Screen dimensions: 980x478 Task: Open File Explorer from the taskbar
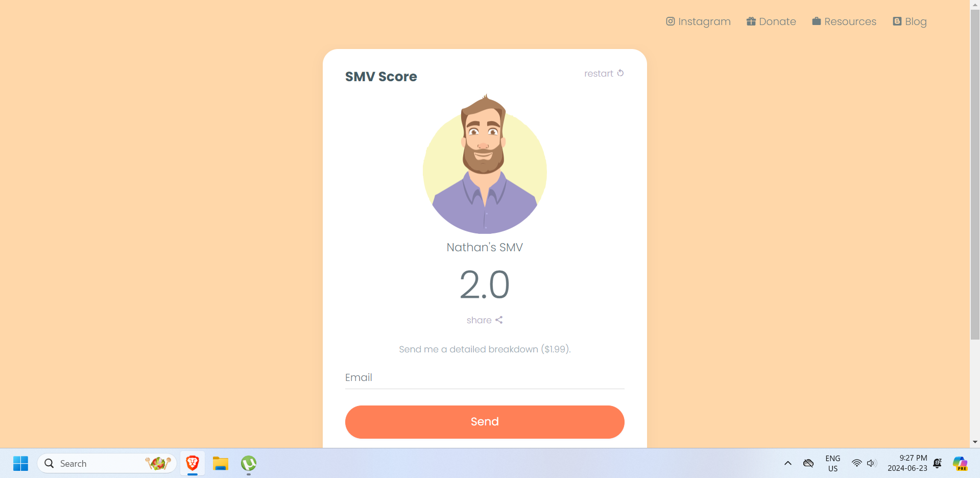221,463
